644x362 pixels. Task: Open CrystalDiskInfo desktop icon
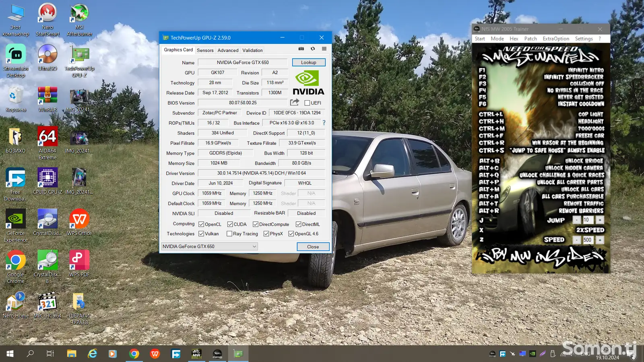pyautogui.click(x=47, y=222)
